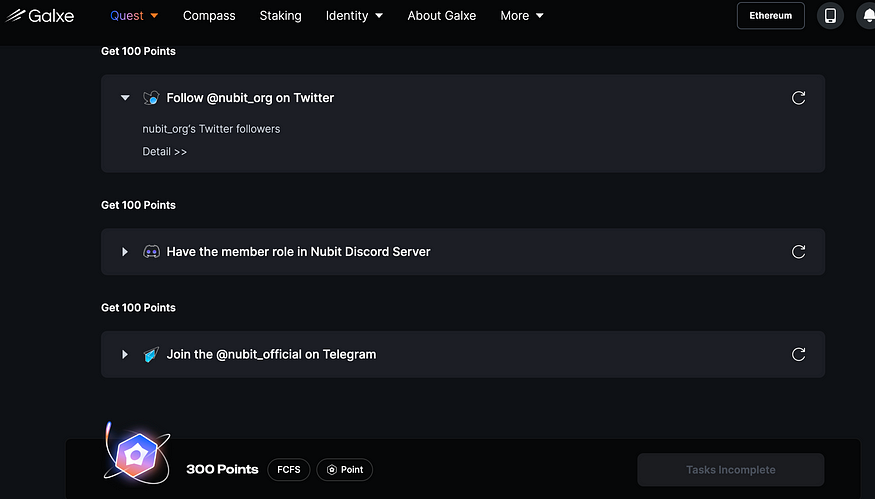Expand the Quest dropdown arrow
This screenshot has height=499, width=875.
(x=155, y=16)
